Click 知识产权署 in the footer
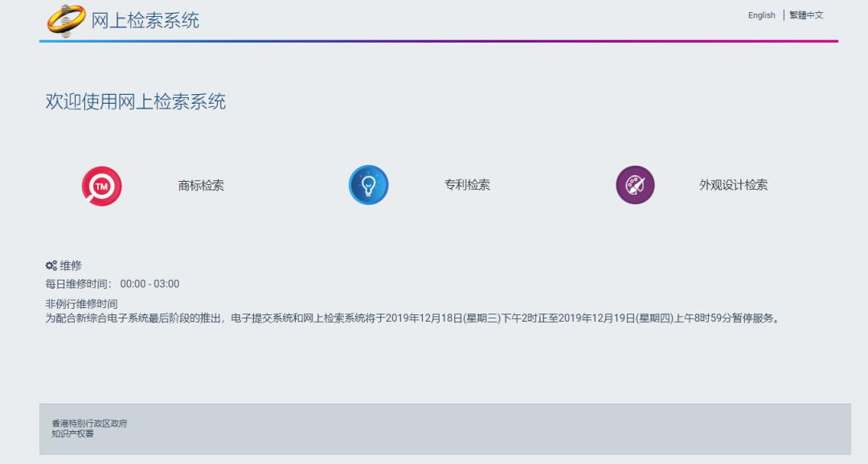868x464 pixels. click(x=72, y=433)
